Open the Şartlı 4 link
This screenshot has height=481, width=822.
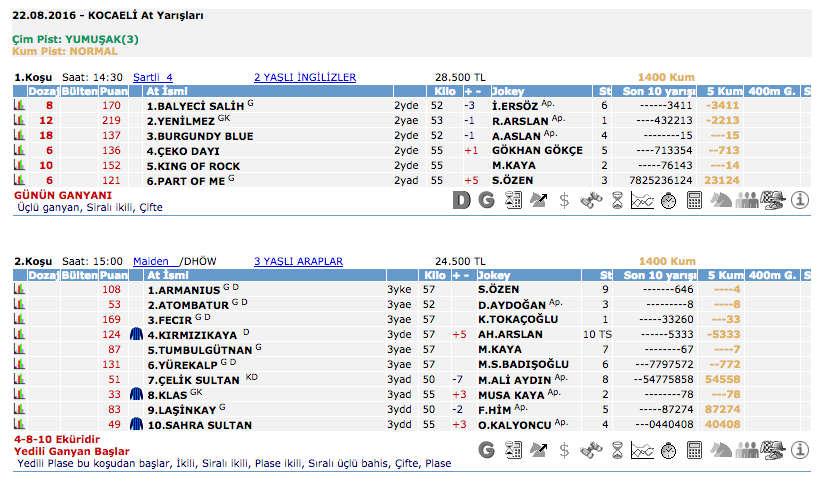[153, 77]
